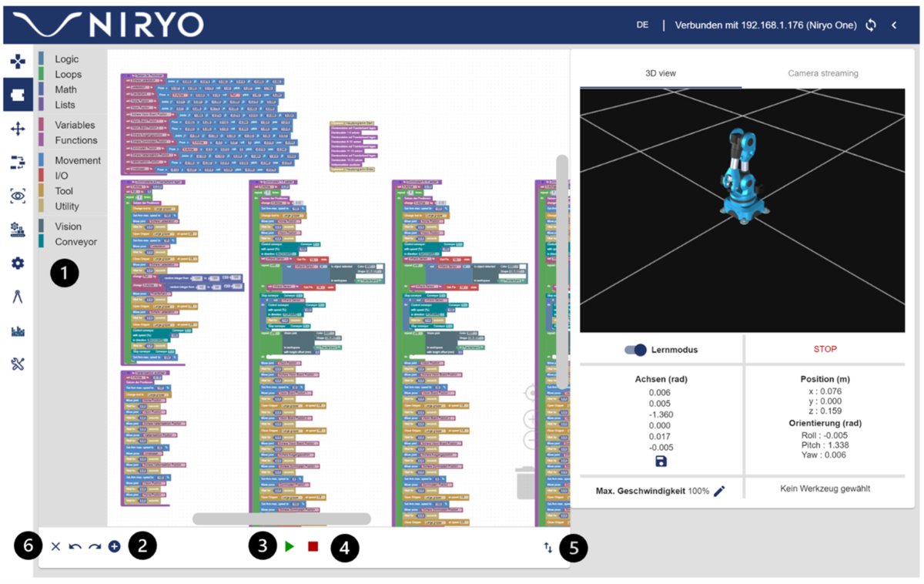Collapse panel with the header chevron arrow
This screenshot has height=584, width=924.
(x=895, y=25)
